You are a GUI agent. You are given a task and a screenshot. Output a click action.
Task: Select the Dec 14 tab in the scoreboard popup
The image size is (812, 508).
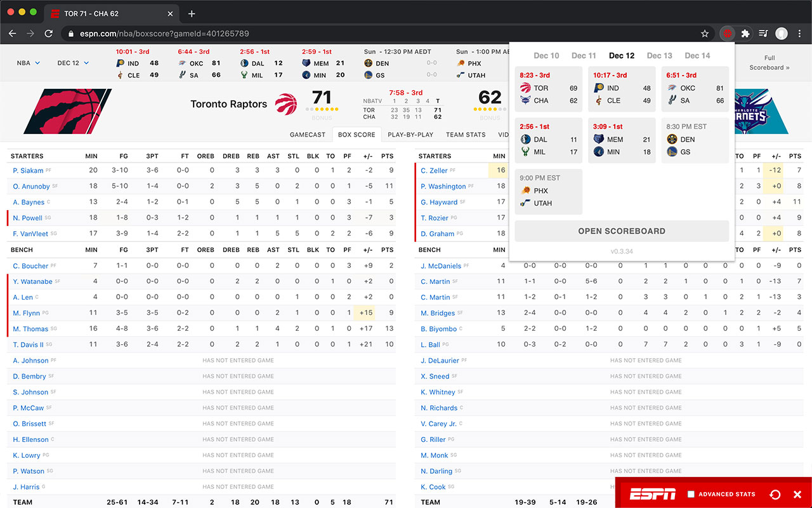click(x=697, y=56)
